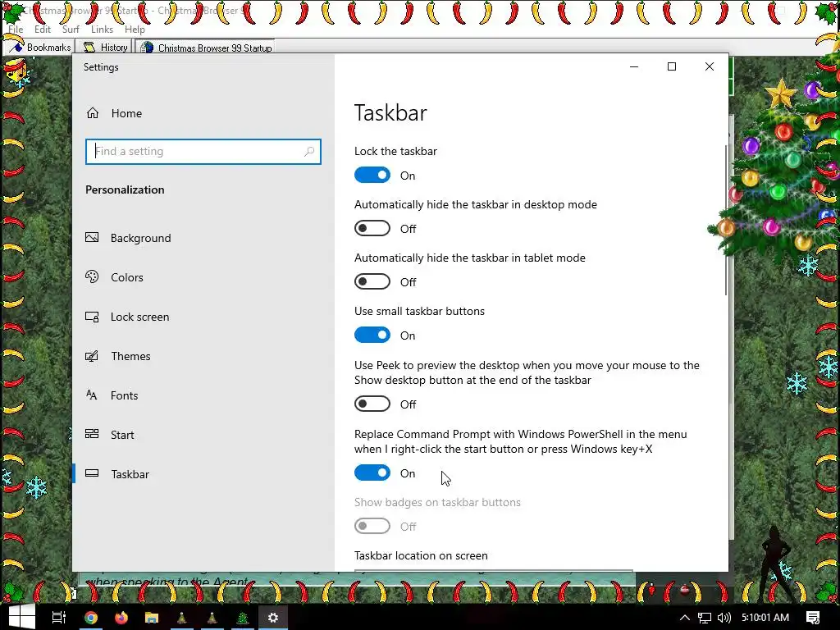Click the Show badges on taskbar buttons switch
The height and width of the screenshot is (630, 840).
(x=372, y=526)
